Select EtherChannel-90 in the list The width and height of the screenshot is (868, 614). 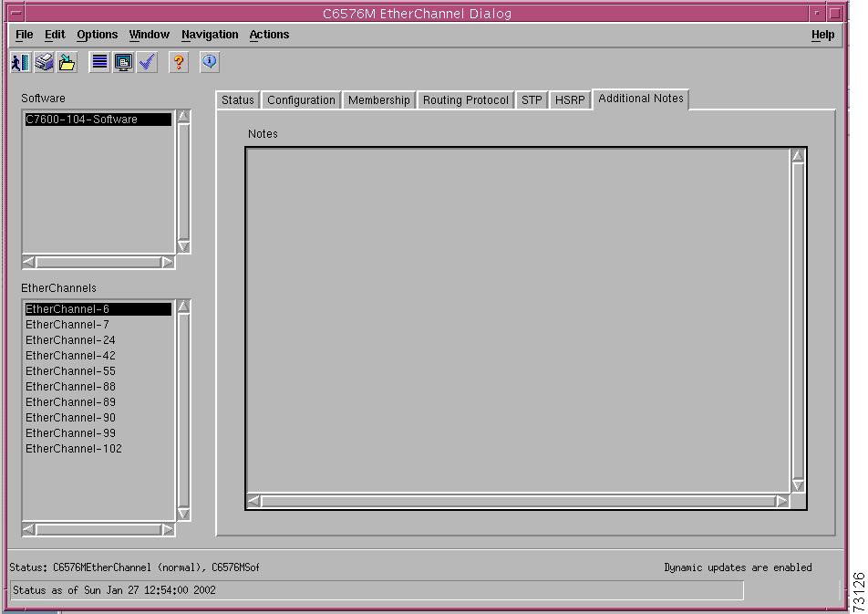[x=98, y=418]
